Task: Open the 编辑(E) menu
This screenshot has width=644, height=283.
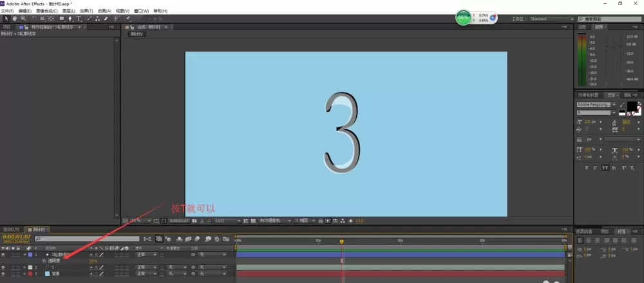Action: [24, 11]
